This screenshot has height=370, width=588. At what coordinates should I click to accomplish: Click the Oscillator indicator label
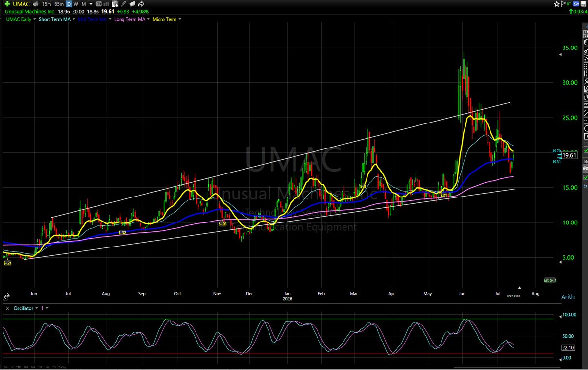[24, 308]
